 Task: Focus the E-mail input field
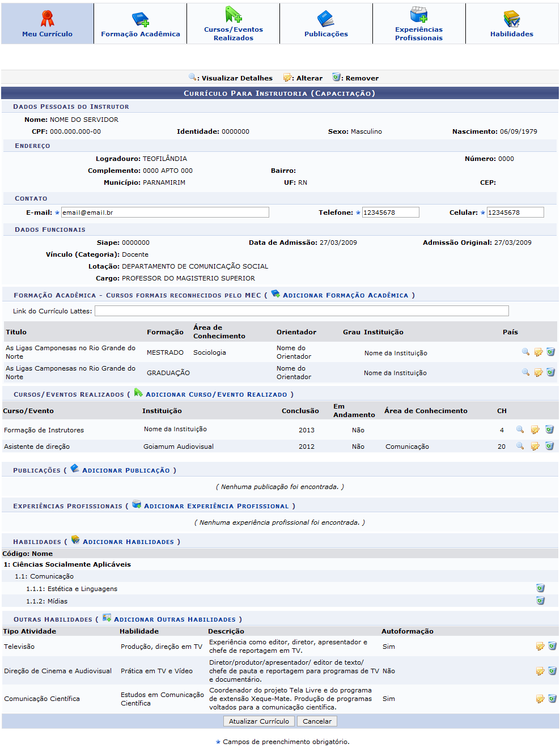click(165, 212)
